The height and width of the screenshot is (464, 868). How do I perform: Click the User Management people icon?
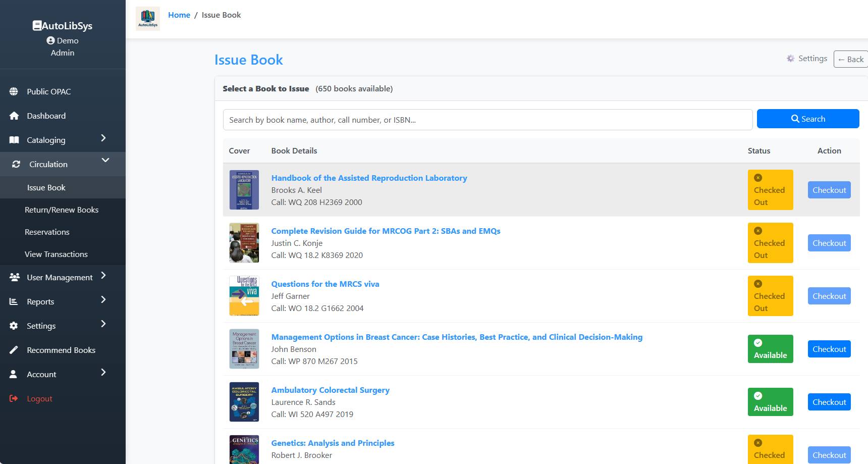15,277
